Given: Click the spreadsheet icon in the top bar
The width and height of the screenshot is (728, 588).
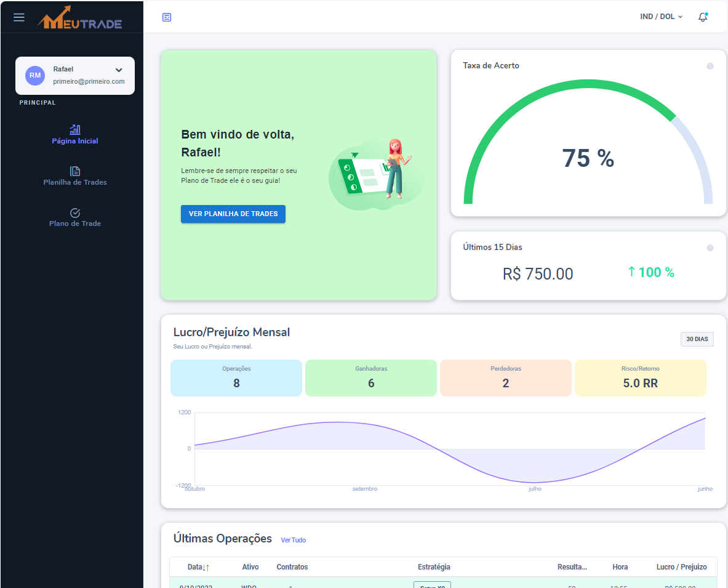Looking at the screenshot, I should pos(166,17).
